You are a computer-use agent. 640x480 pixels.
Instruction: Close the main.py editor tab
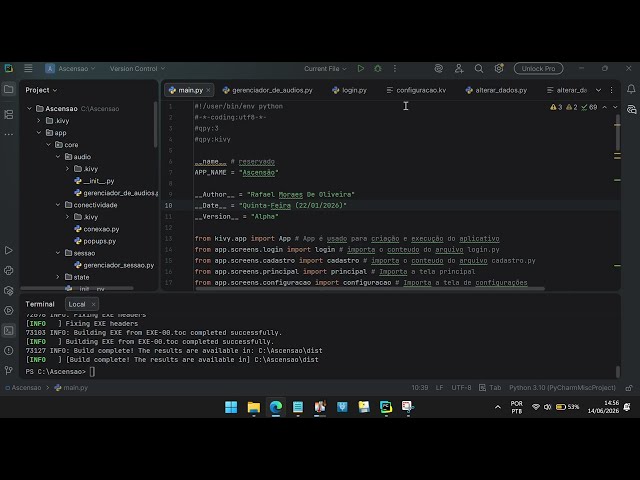click(208, 90)
